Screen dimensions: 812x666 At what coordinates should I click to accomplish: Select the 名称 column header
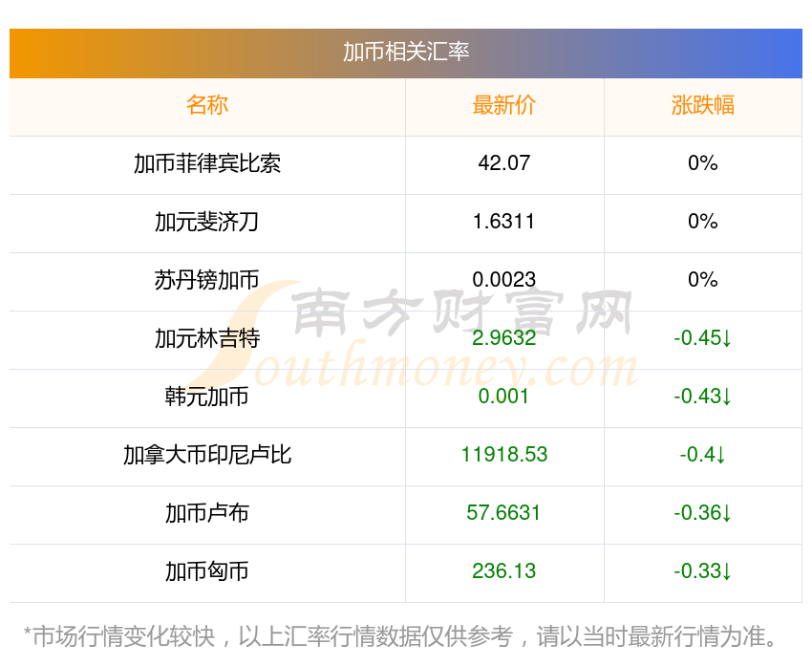point(207,105)
